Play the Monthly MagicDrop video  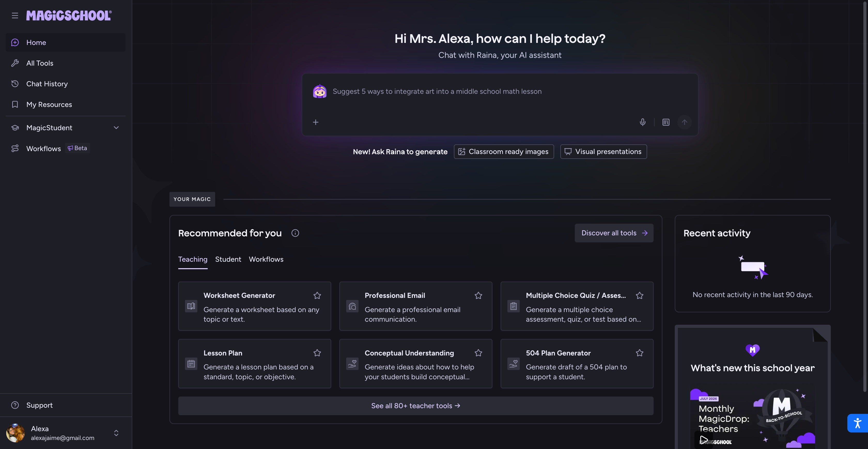click(703, 440)
